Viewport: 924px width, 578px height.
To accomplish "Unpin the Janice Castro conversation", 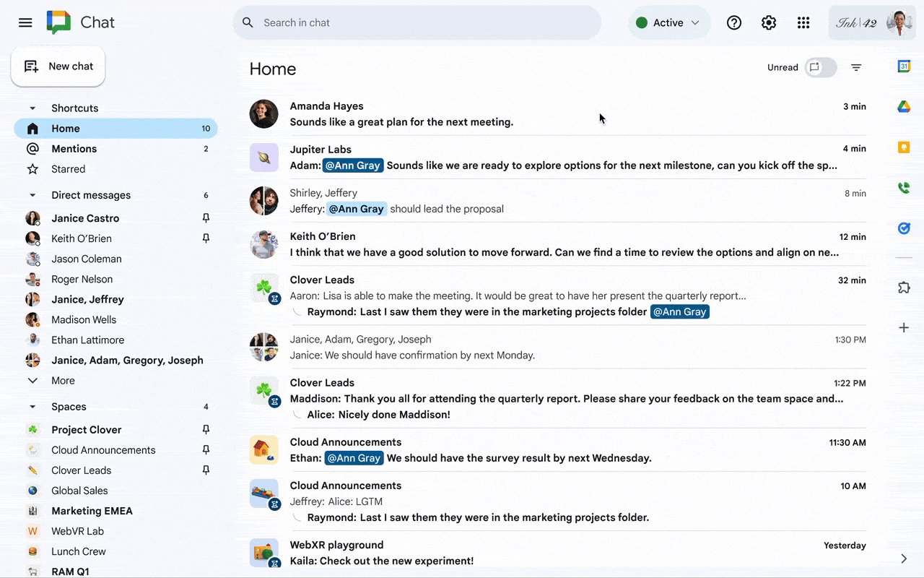I will coord(206,218).
